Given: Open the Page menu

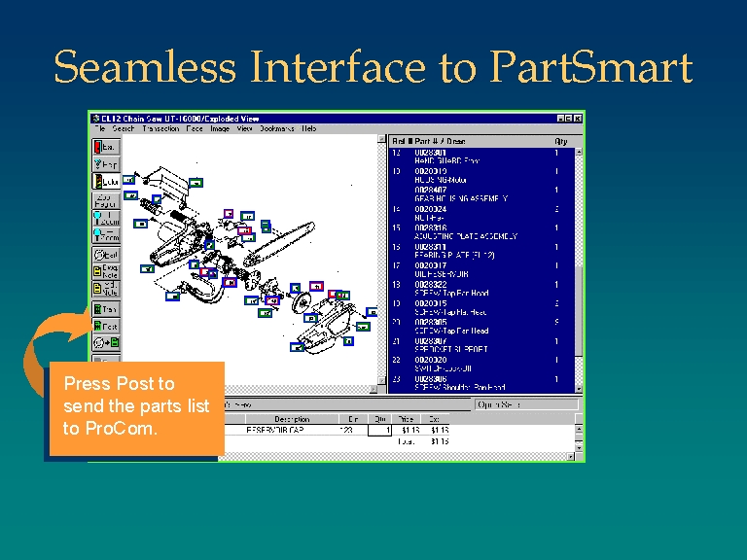Looking at the screenshot, I should click(195, 128).
